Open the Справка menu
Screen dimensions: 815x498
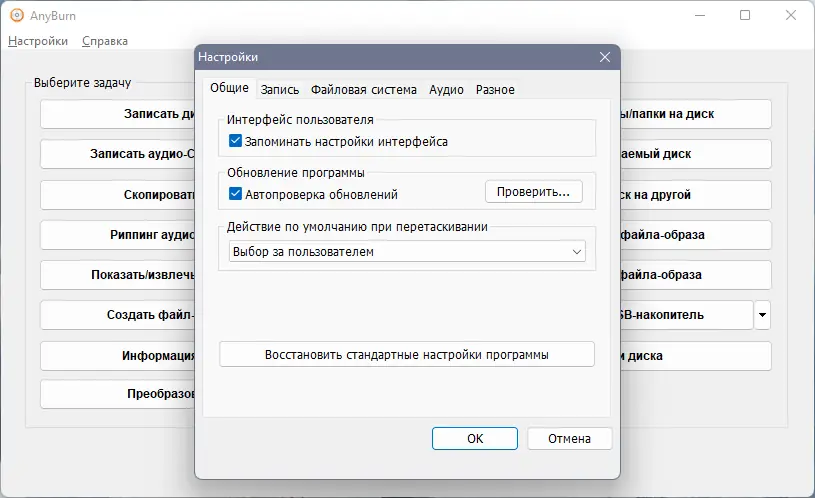(x=104, y=41)
